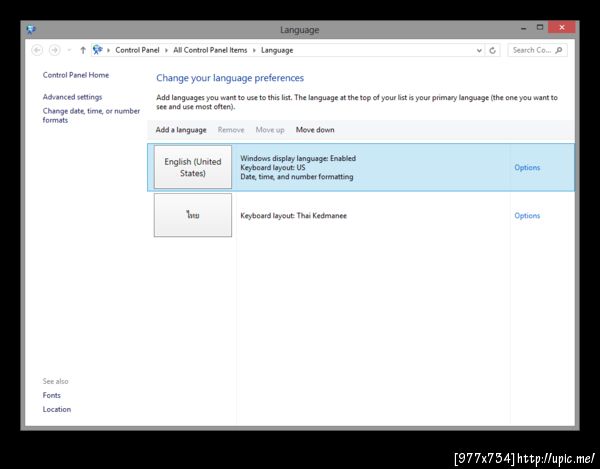Click the Language window title bar icon
The height and width of the screenshot is (469, 600).
click(x=31, y=29)
